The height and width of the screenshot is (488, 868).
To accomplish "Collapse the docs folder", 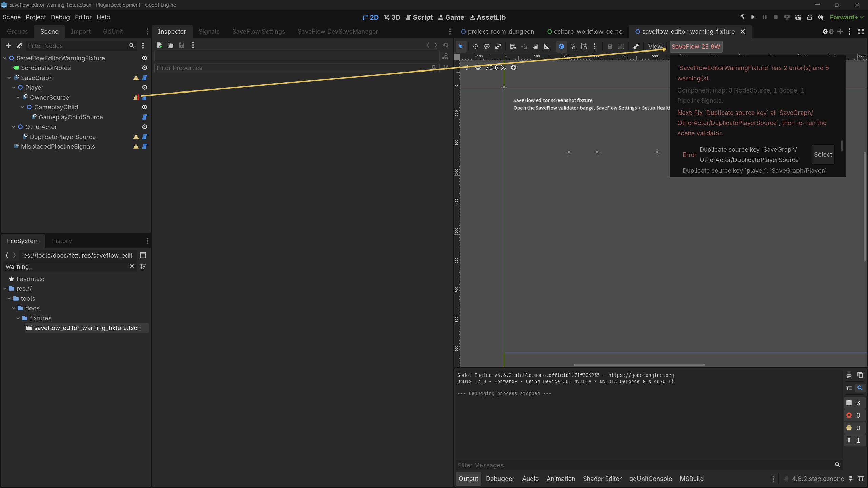I will coord(14,308).
